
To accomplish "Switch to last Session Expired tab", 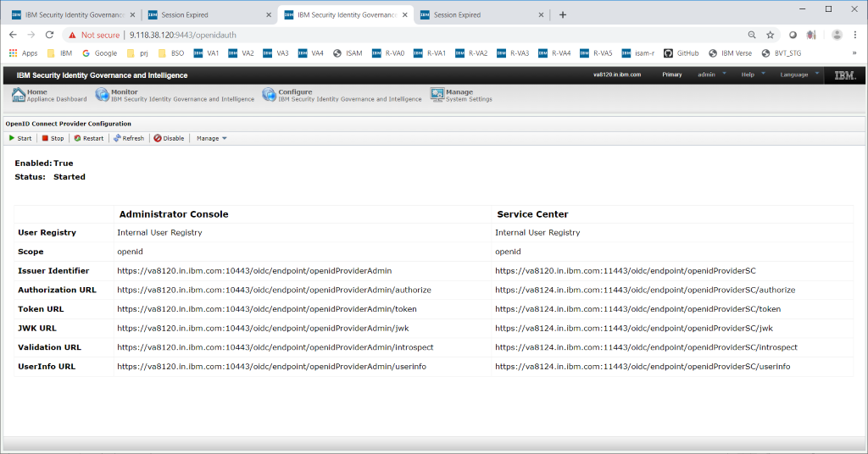I will [480, 15].
